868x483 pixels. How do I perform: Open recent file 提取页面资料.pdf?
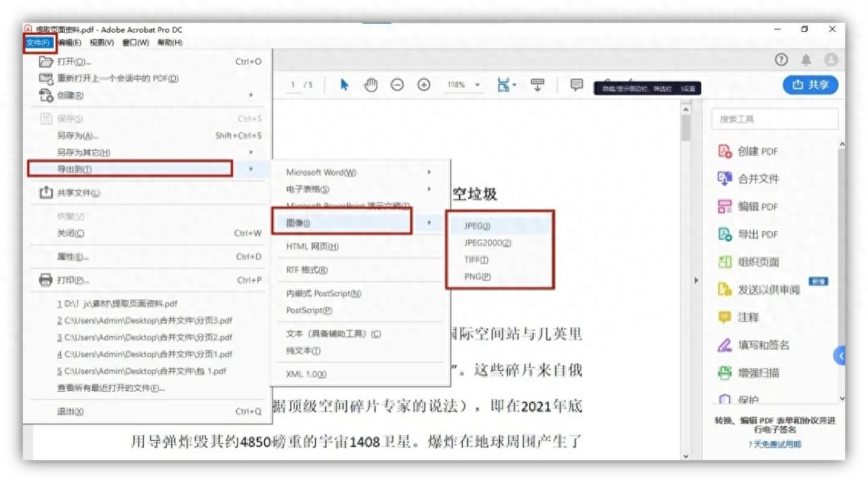117,303
